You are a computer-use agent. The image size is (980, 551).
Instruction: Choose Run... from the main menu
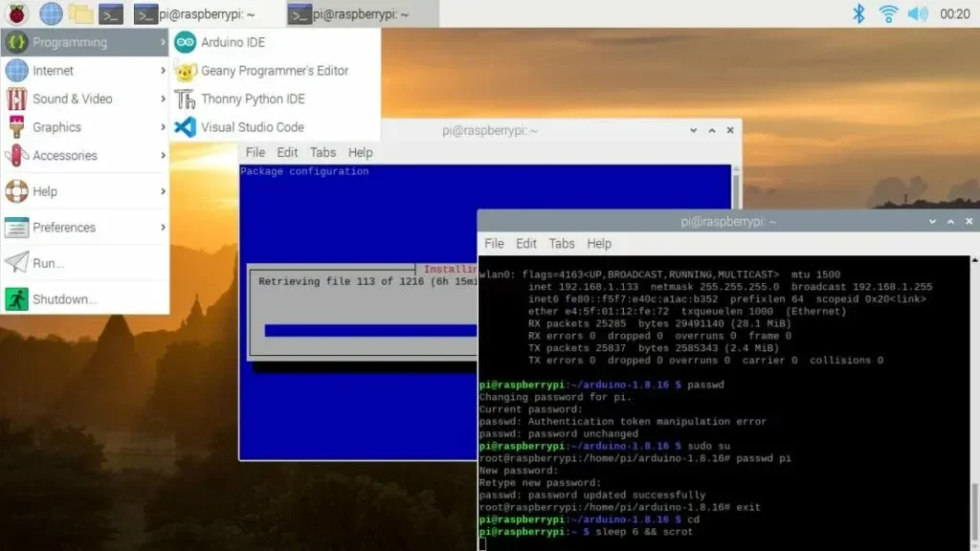point(85,263)
